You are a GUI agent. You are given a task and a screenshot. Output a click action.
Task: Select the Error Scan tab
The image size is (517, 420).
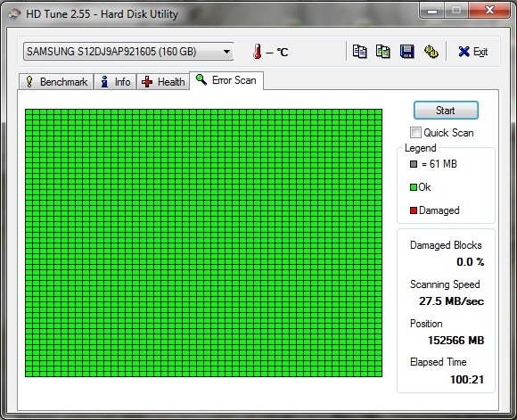pyautogui.click(x=226, y=80)
